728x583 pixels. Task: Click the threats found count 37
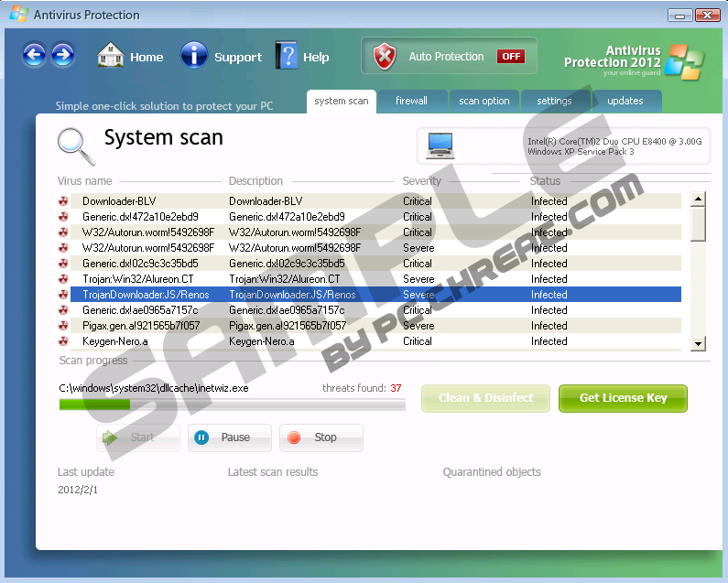point(396,388)
